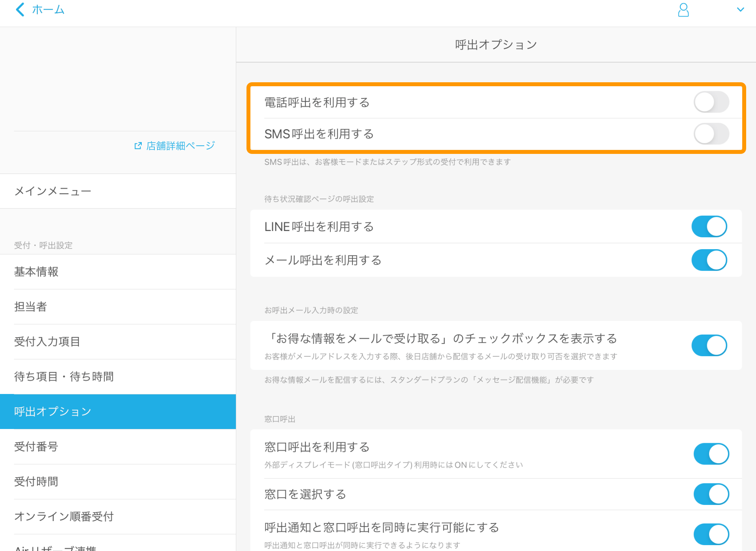The image size is (756, 551).
Task: Open the 店舗詳細ページ link
Action: pyautogui.click(x=180, y=146)
